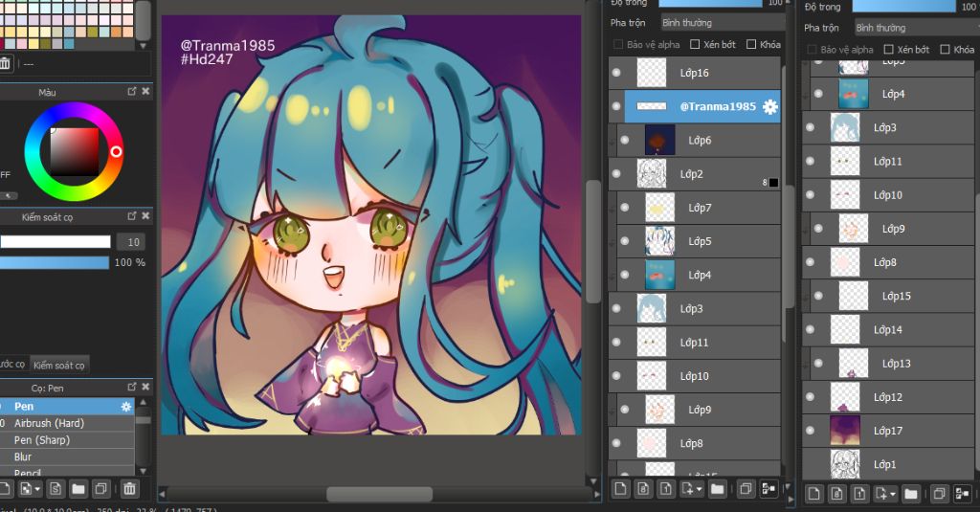
Task: Create layer folder in panel listing Lớp17
Action: 911,494
